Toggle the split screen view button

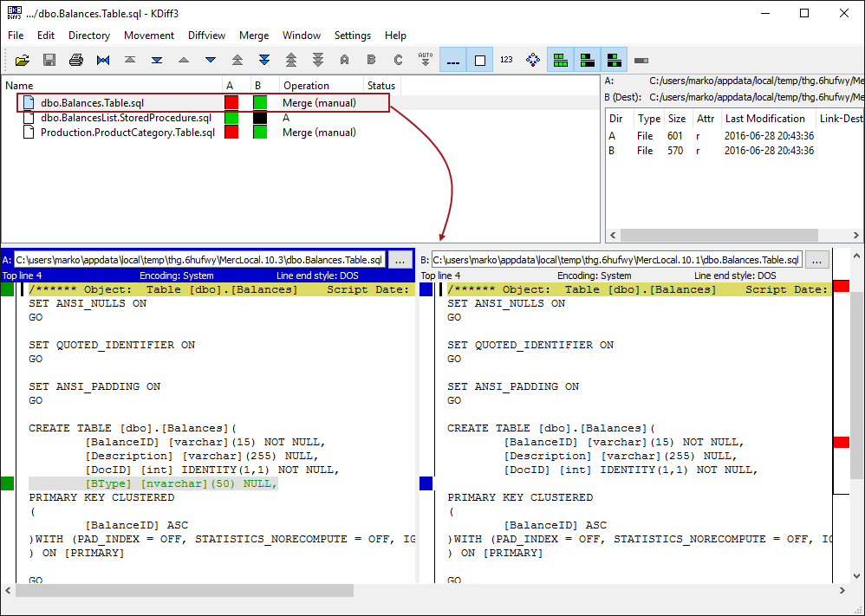click(x=560, y=60)
